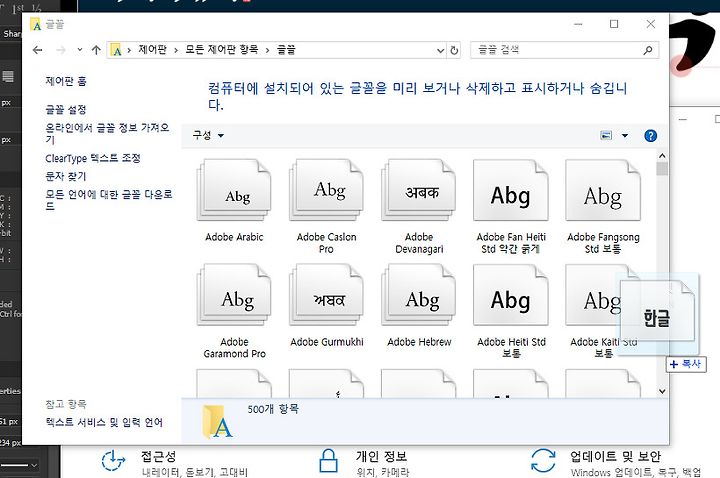
Task: Open the 구성 (Organize) dropdown
Action: [x=208, y=135]
